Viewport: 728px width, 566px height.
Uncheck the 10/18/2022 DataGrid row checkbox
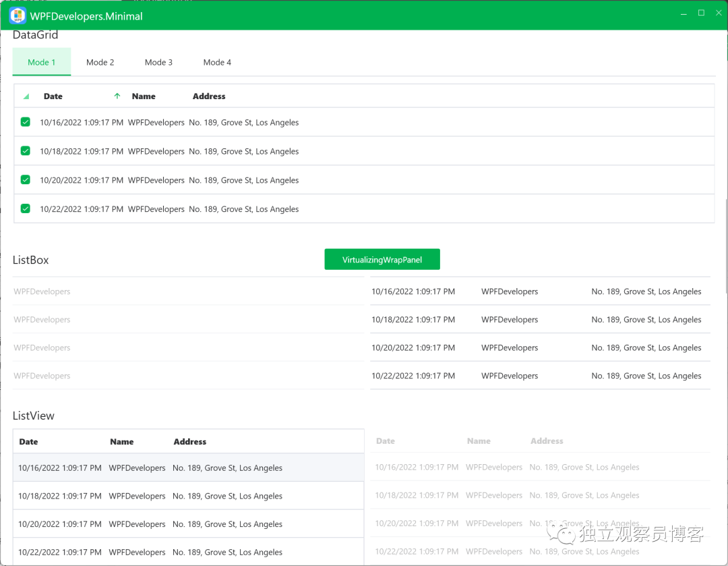(x=26, y=151)
